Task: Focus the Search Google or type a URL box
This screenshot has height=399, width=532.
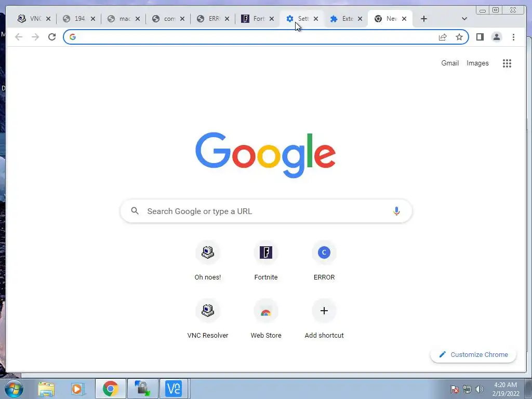Action: click(x=266, y=211)
